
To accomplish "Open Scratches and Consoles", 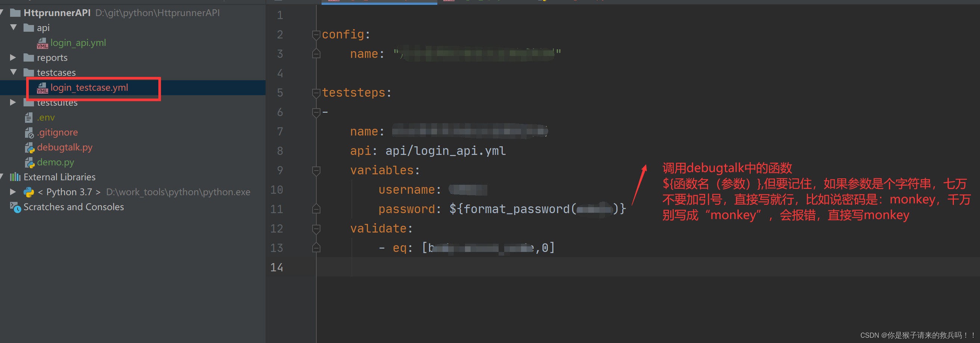I will click(x=74, y=207).
